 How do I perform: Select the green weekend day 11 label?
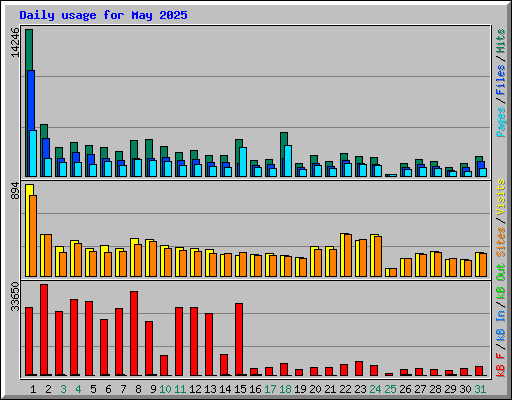pyautogui.click(x=180, y=389)
